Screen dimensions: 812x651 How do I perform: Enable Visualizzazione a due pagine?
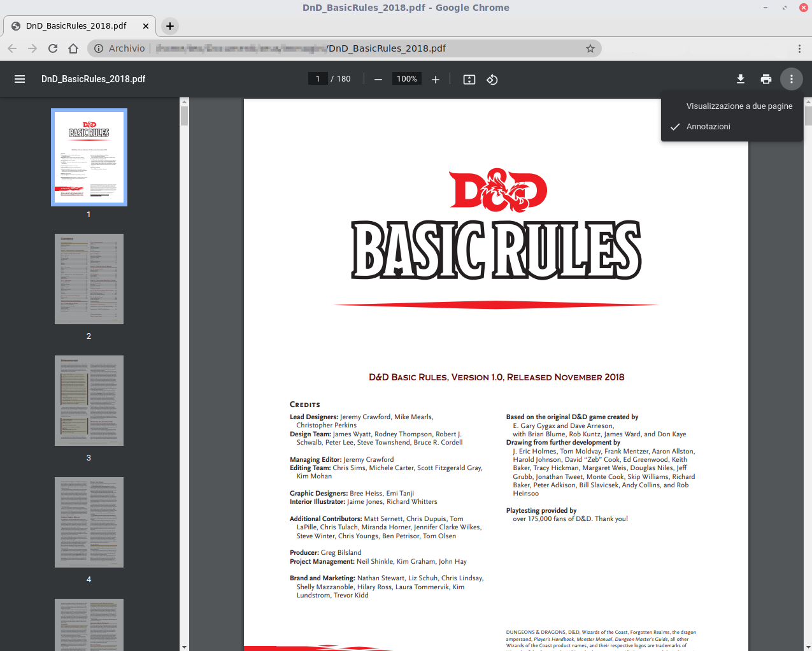pos(732,106)
